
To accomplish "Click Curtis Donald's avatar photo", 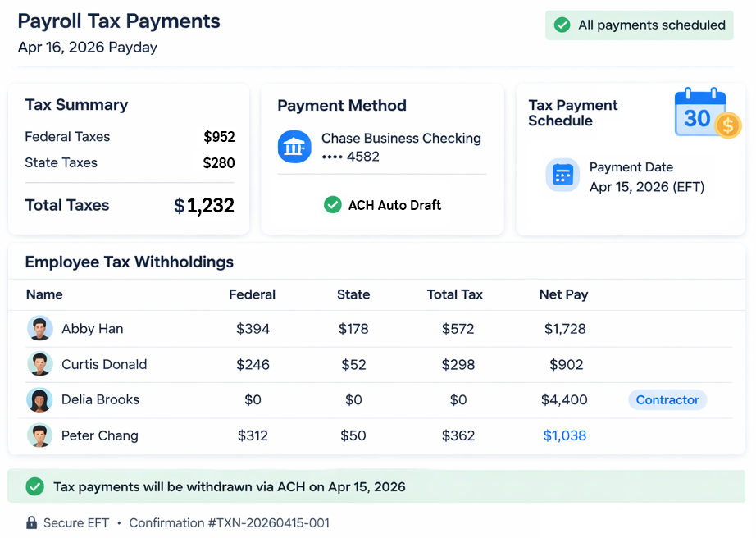I will [x=40, y=363].
